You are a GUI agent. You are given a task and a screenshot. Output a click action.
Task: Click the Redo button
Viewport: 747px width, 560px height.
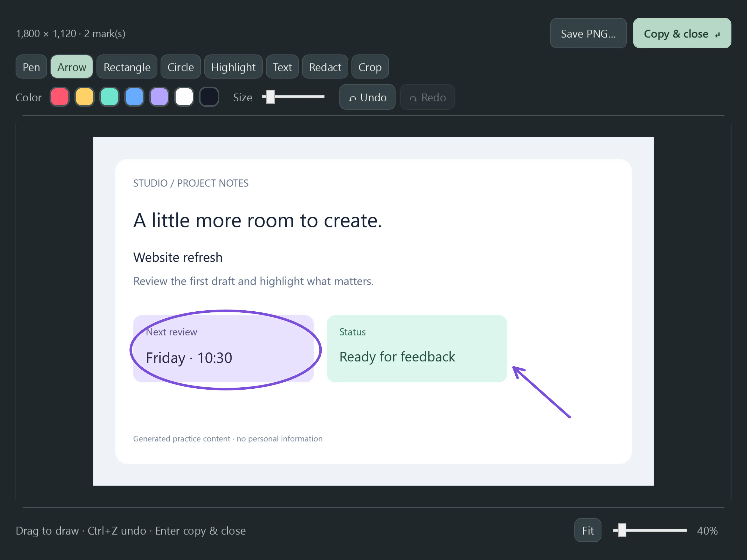click(427, 97)
